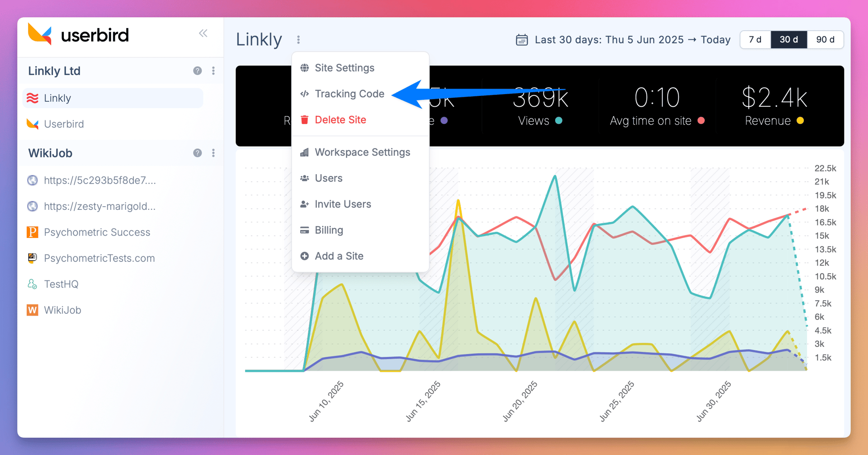Viewport: 868px width, 455px height.
Task: Click the Psychometric Success "P" icon
Action: pos(32,232)
